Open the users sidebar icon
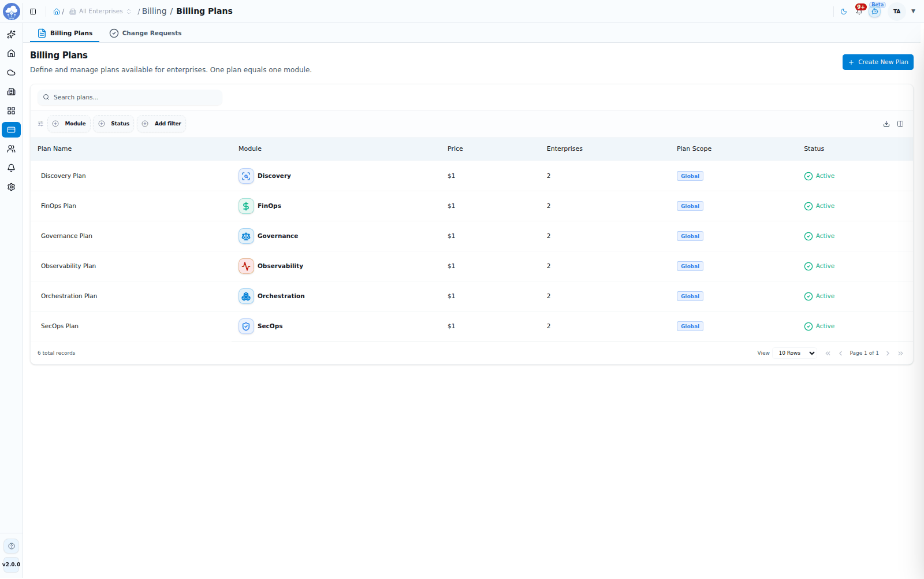The height and width of the screenshot is (579, 924). 11,149
